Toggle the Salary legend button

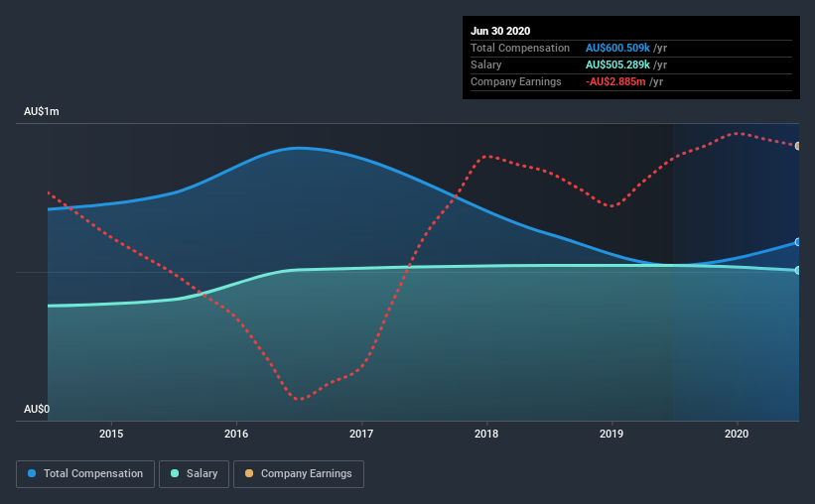click(x=194, y=474)
